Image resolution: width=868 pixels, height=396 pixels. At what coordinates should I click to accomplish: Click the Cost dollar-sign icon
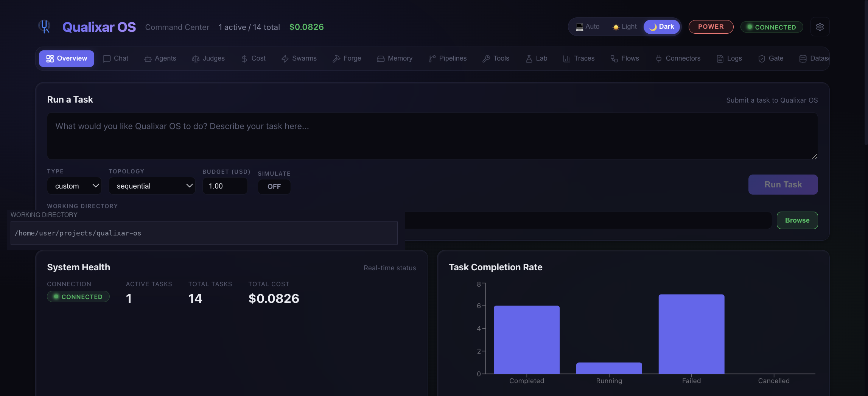(244, 59)
